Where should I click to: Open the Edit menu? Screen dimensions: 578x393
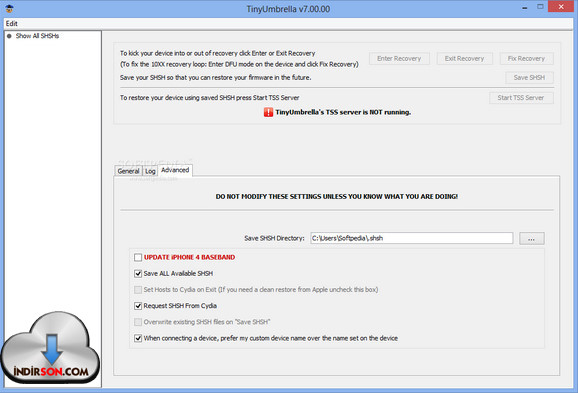pos(11,24)
